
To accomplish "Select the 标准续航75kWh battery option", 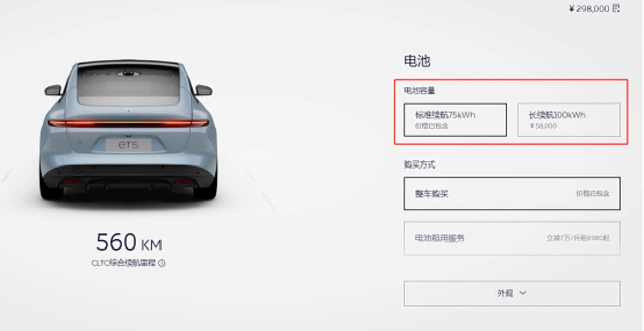I will (x=455, y=120).
